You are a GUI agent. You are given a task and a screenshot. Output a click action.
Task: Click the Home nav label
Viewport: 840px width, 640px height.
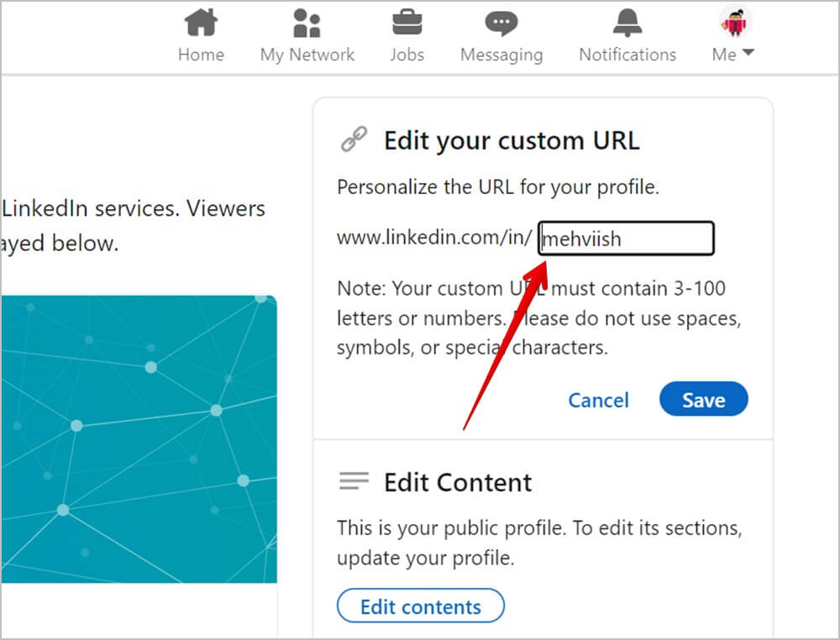(x=201, y=55)
